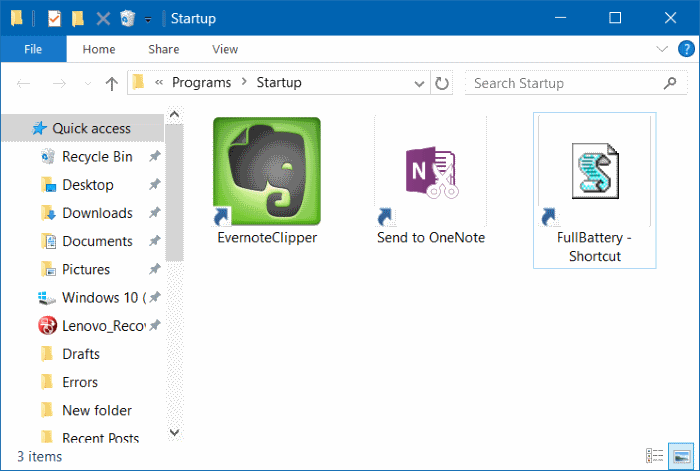Open the File ribbon tab
The height and width of the screenshot is (471, 700).
(33, 49)
